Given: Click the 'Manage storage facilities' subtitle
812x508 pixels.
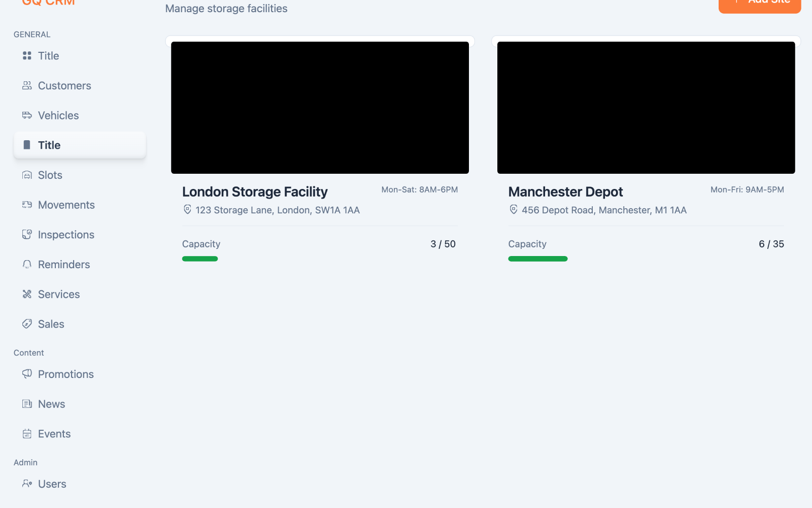Looking at the screenshot, I should (226, 9).
